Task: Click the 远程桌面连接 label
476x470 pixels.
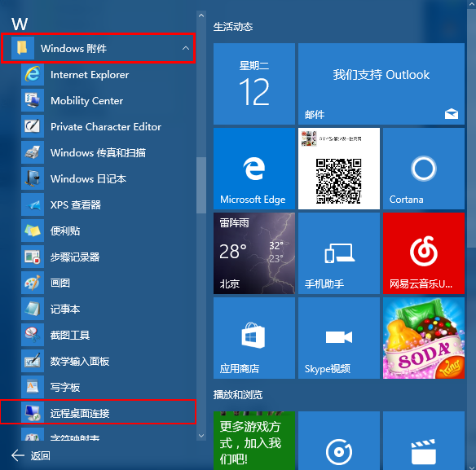Action: pyautogui.click(x=80, y=413)
